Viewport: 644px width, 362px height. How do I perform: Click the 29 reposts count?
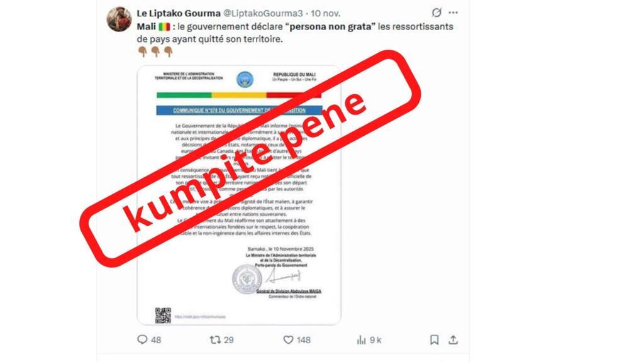pos(229,340)
